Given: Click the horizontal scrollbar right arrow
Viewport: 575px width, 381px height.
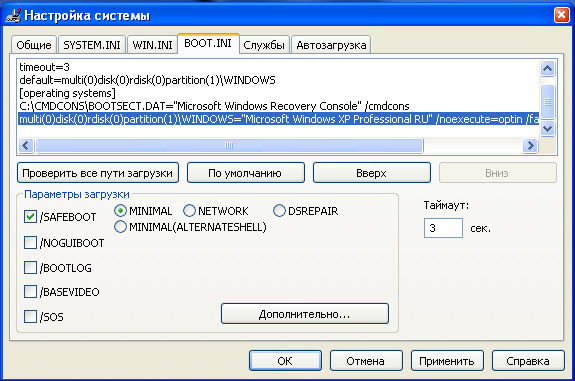Looking at the screenshot, I should pos(530,146).
